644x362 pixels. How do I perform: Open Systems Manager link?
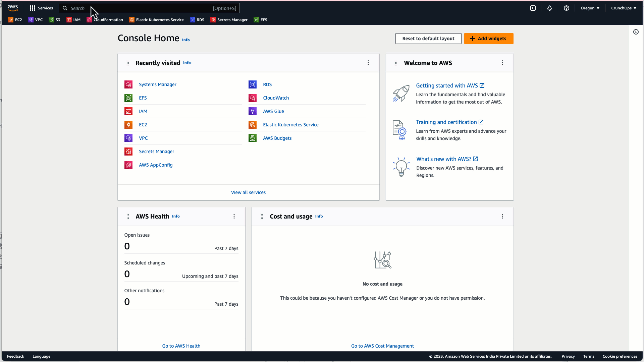(158, 84)
